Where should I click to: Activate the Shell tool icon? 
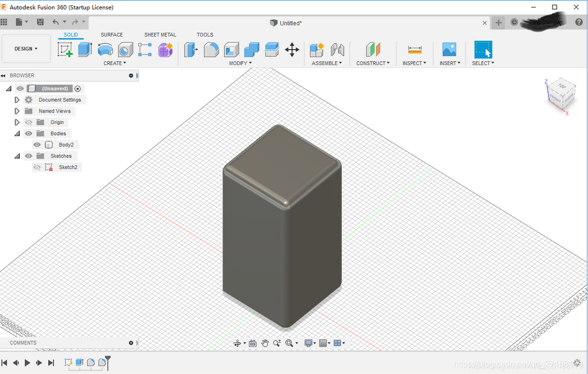pyautogui.click(x=231, y=50)
